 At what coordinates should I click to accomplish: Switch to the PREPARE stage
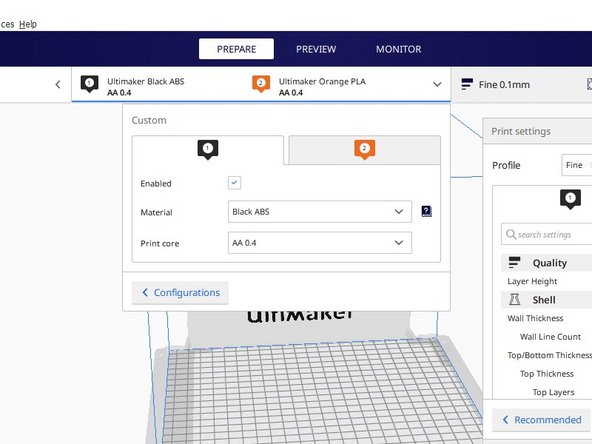coord(236,49)
